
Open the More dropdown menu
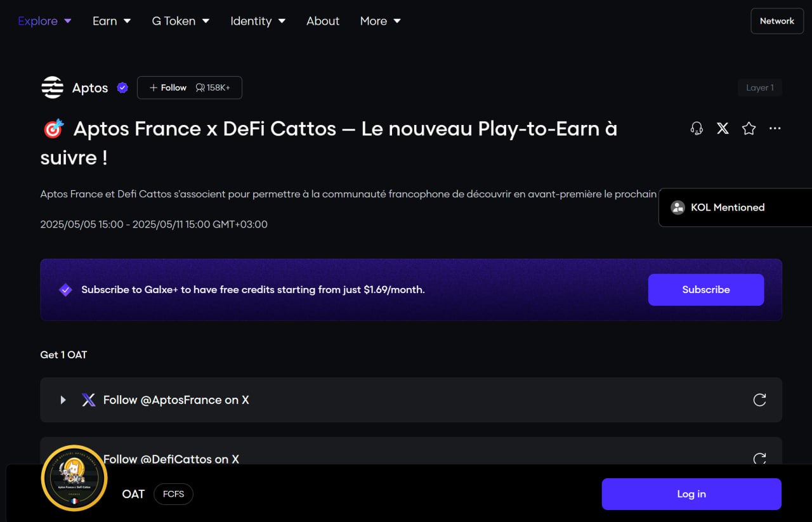pyautogui.click(x=381, y=21)
